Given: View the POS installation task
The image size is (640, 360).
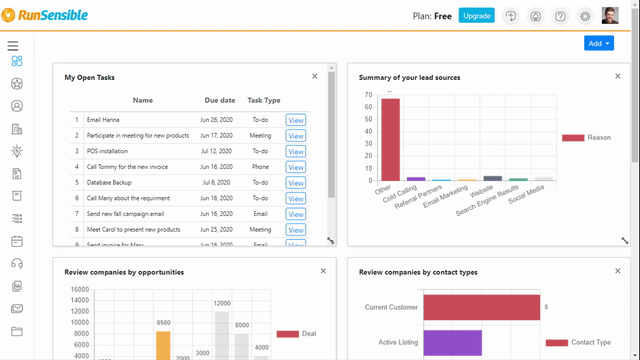Looking at the screenshot, I should tap(296, 151).
